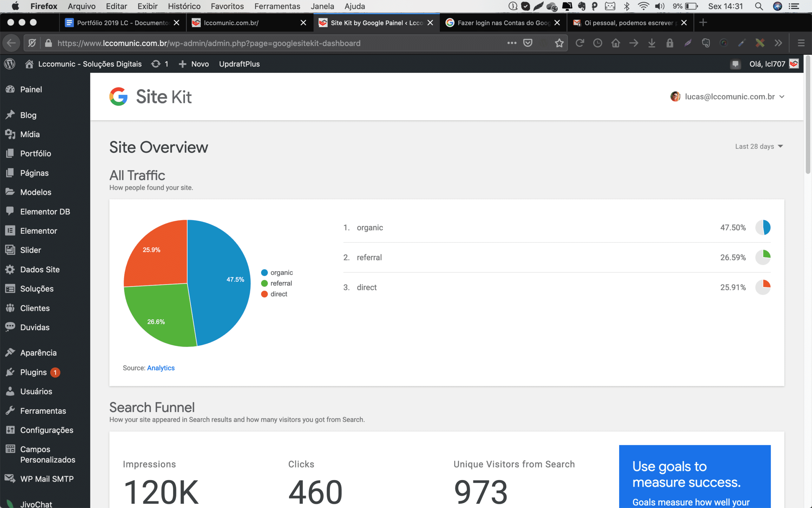Go to Firefox home page icon
Viewport: 812px width, 508px height.
click(x=616, y=43)
